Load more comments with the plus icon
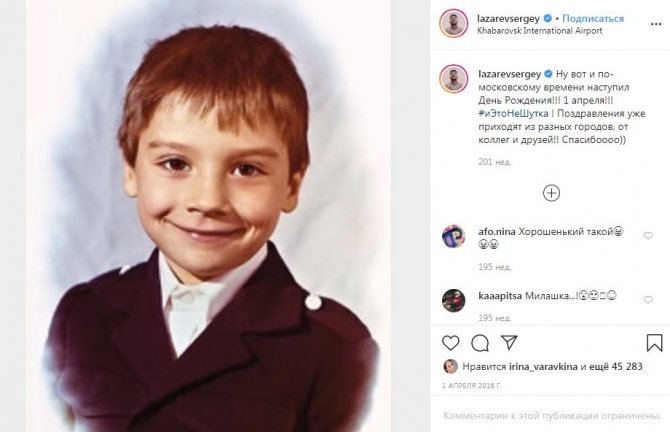 551,193
